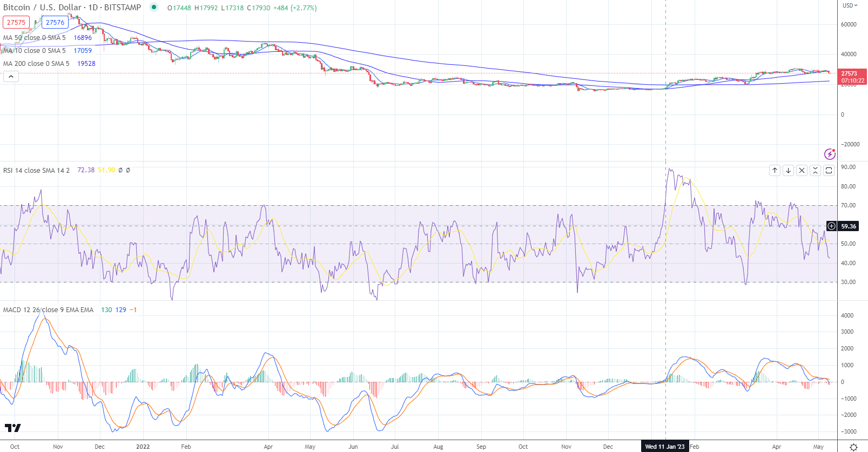
Task: Click the MA 50 value 16896
Action: point(83,38)
